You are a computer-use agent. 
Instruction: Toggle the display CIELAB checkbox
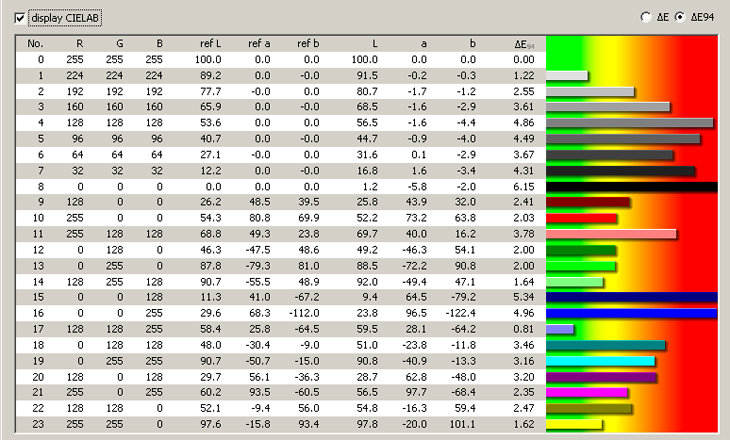click(21, 18)
